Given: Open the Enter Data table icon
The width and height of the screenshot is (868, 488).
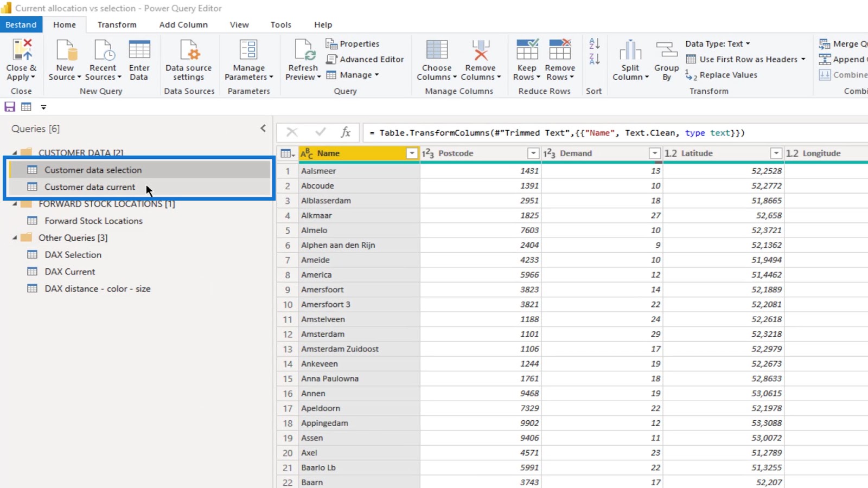Looking at the screenshot, I should point(139,50).
